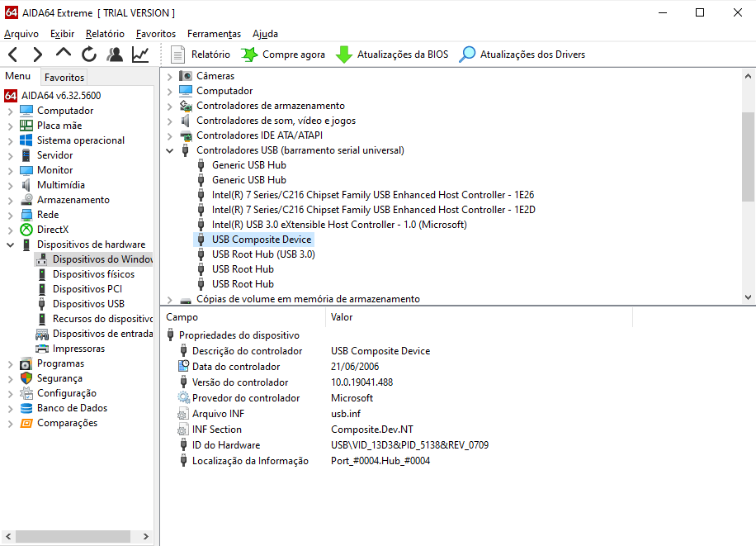Select Intel USB 3.0 eXtensible Host Controller
The width and height of the screenshot is (756, 546).
tap(339, 225)
